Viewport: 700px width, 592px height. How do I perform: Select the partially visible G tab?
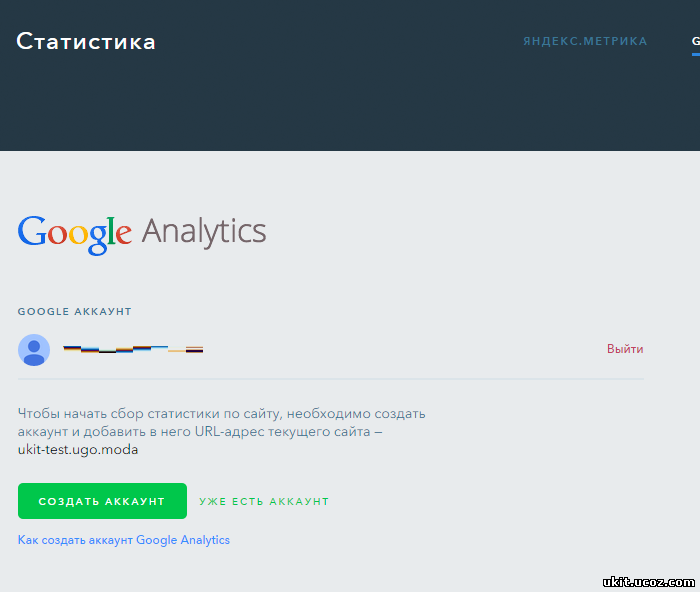tap(696, 41)
